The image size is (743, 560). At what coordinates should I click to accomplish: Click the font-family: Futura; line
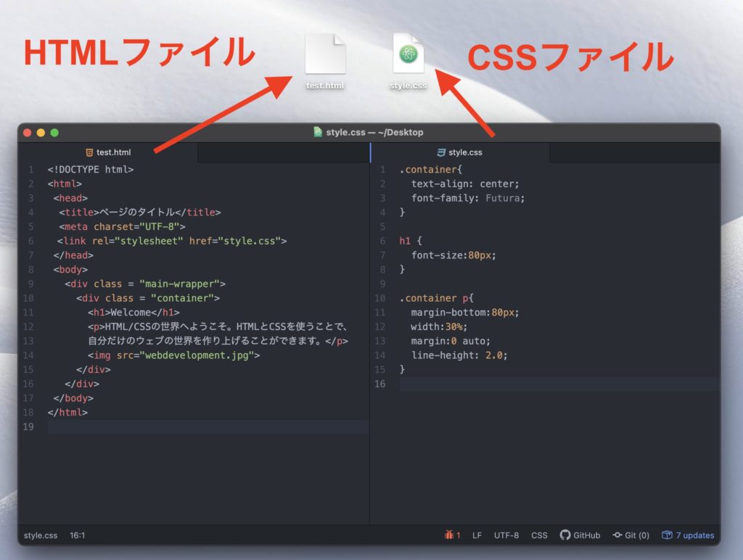(468, 198)
